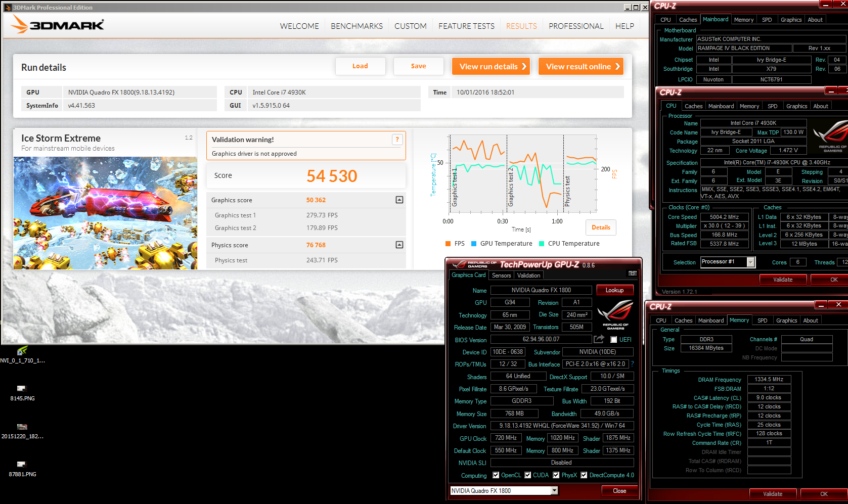This screenshot has width=848, height=504.
Task: Select the Graphics Card tab in GPU-Z
Action: click(x=469, y=275)
